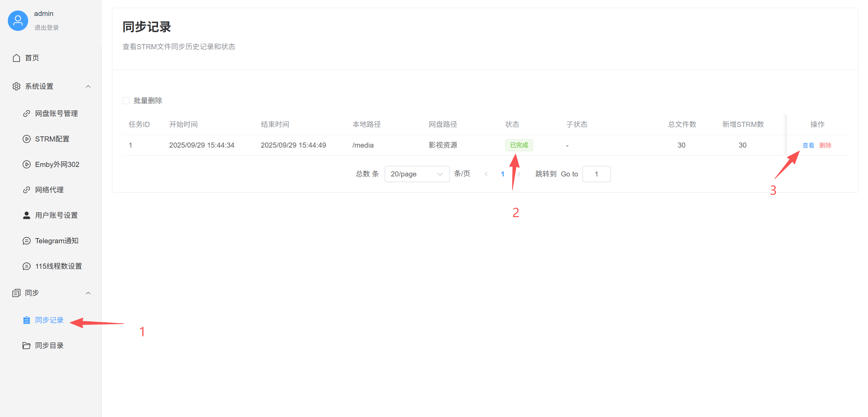
Task: Collapse the 同步 menu chevron
Action: (88, 293)
